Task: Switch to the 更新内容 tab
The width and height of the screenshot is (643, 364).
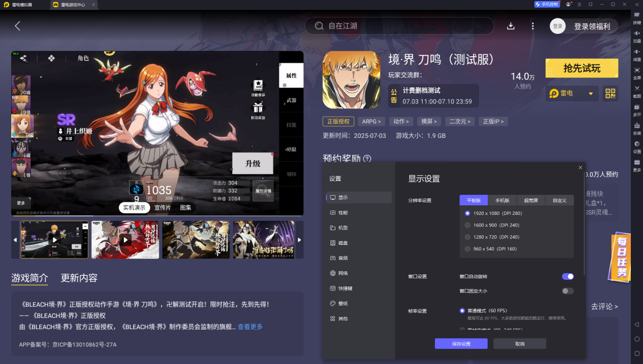Action: (x=79, y=278)
